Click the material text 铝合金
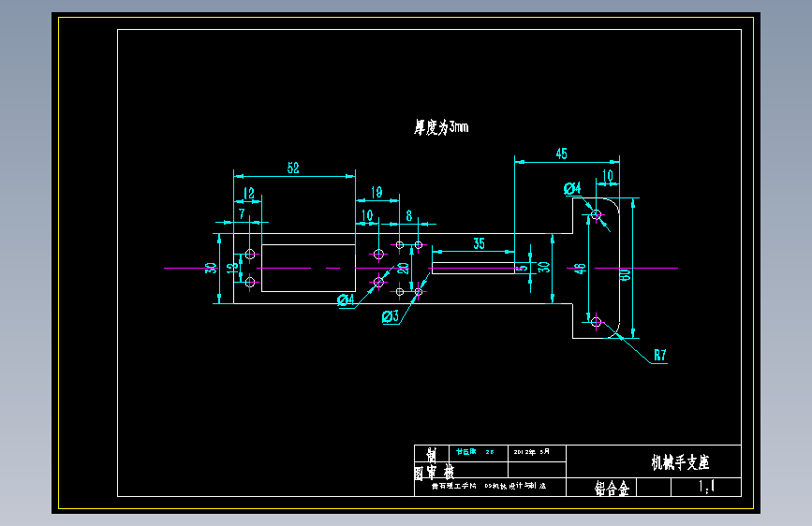The image size is (812, 526). coord(612,488)
